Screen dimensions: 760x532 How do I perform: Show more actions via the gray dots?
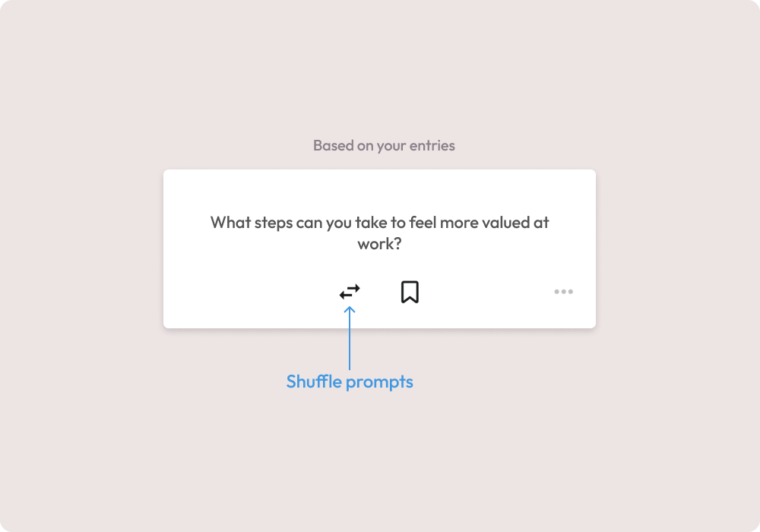point(564,292)
